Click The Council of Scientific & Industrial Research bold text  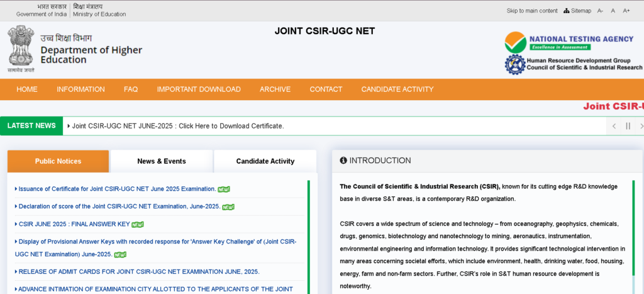pyautogui.click(x=419, y=186)
